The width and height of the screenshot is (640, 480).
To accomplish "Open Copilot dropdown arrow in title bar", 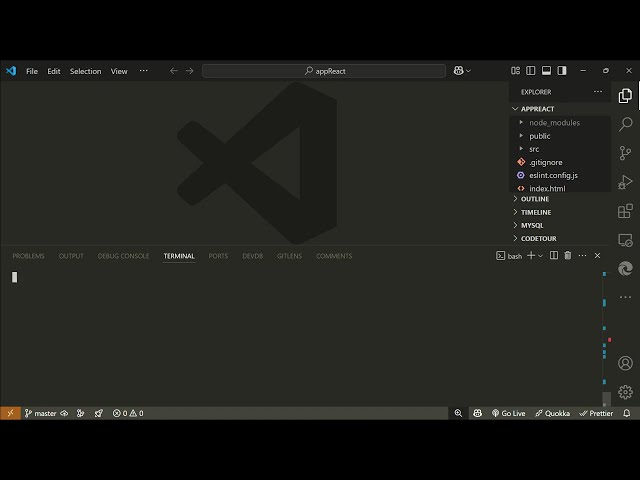I will click(x=468, y=71).
